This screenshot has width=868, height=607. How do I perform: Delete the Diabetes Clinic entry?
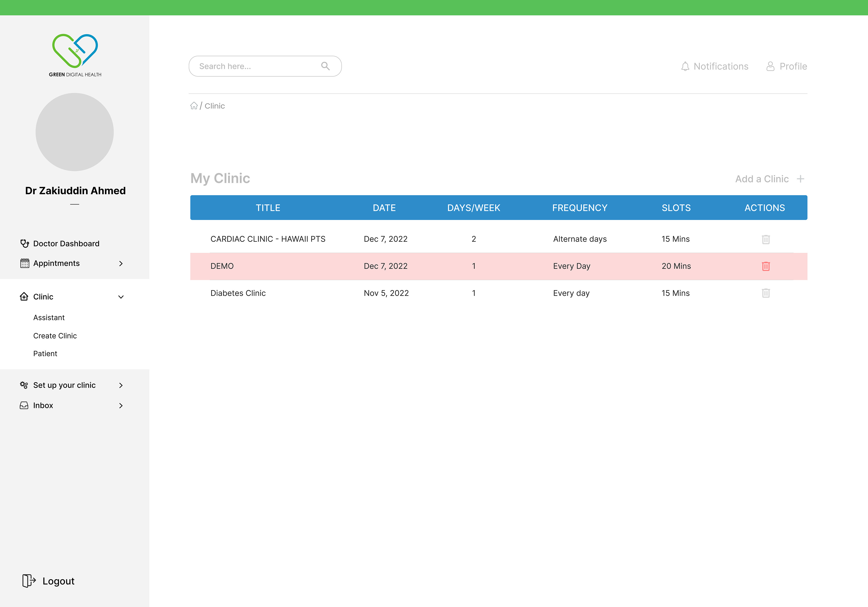click(x=766, y=293)
